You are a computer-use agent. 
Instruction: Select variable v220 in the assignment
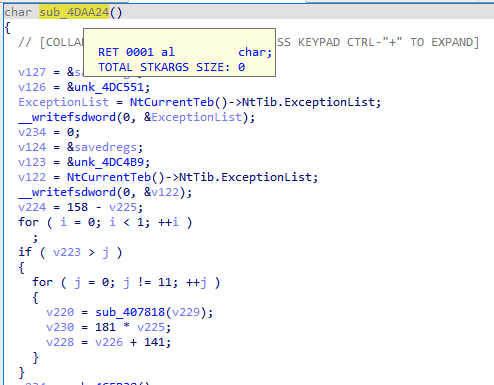(60, 312)
